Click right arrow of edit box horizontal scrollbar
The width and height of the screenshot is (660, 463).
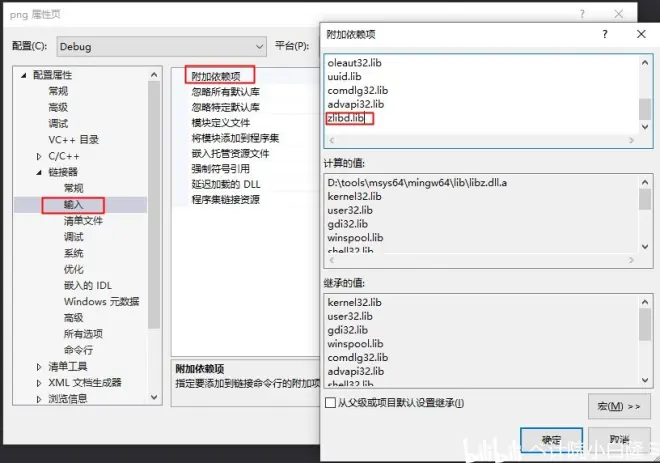click(x=631, y=140)
